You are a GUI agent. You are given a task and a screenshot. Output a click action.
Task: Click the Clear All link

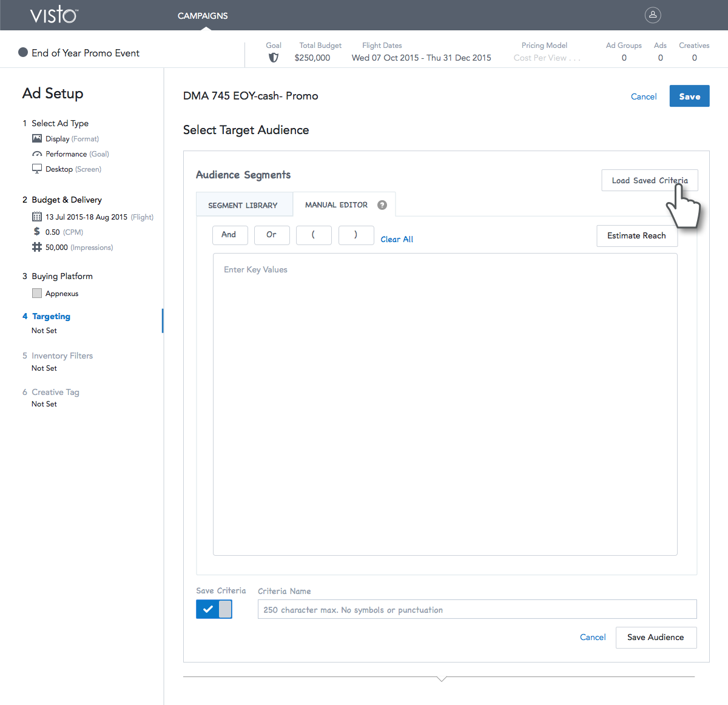tap(397, 239)
